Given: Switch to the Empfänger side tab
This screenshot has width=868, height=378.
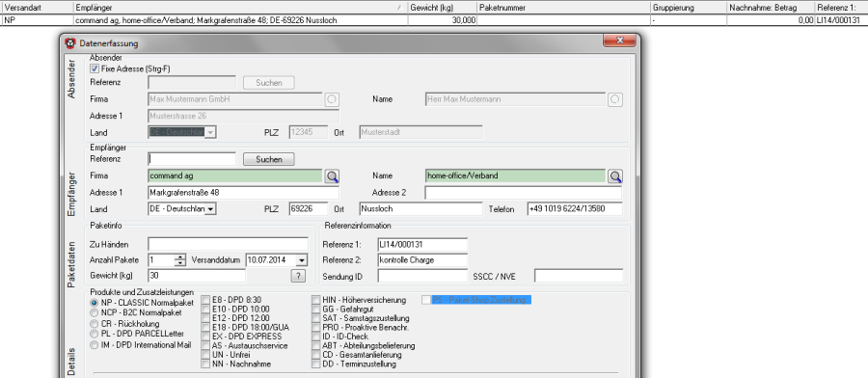Looking at the screenshot, I should [x=70, y=193].
